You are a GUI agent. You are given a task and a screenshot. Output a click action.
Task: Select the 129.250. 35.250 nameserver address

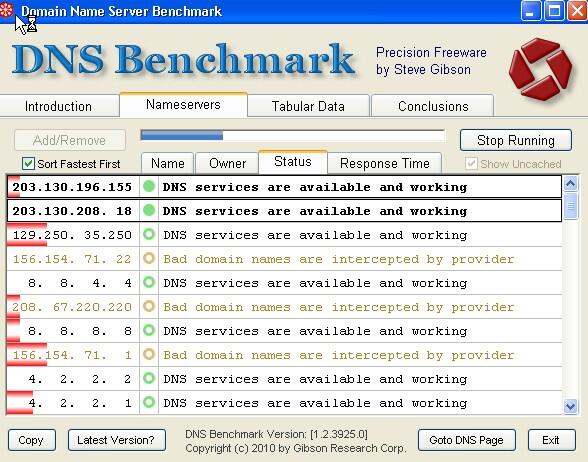[72, 235]
